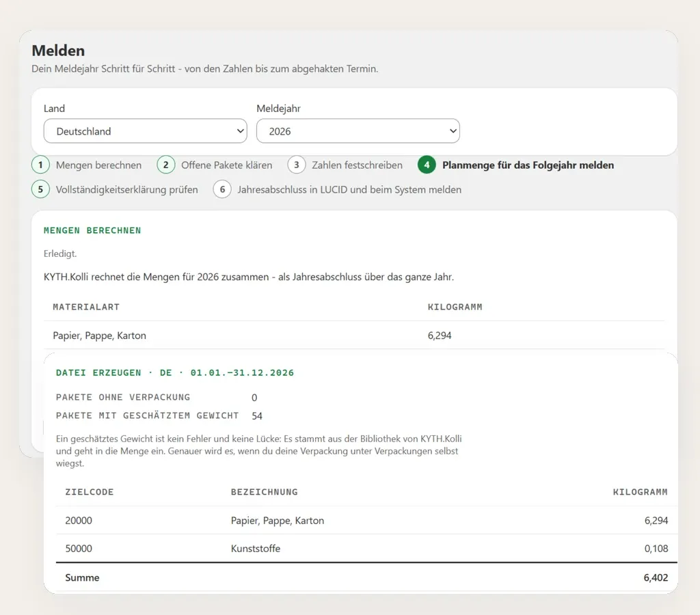700x615 pixels.
Task: Select step 4 Planmenge für das Folgejahr melden
Action: (x=516, y=165)
